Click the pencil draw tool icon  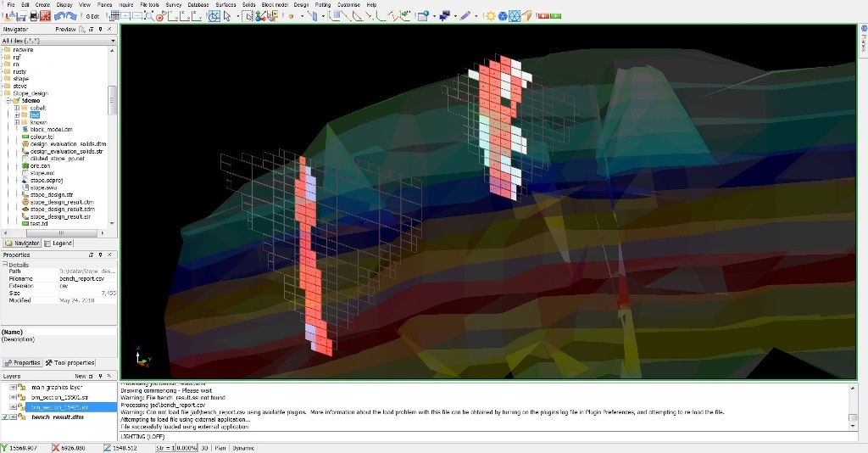click(x=465, y=16)
